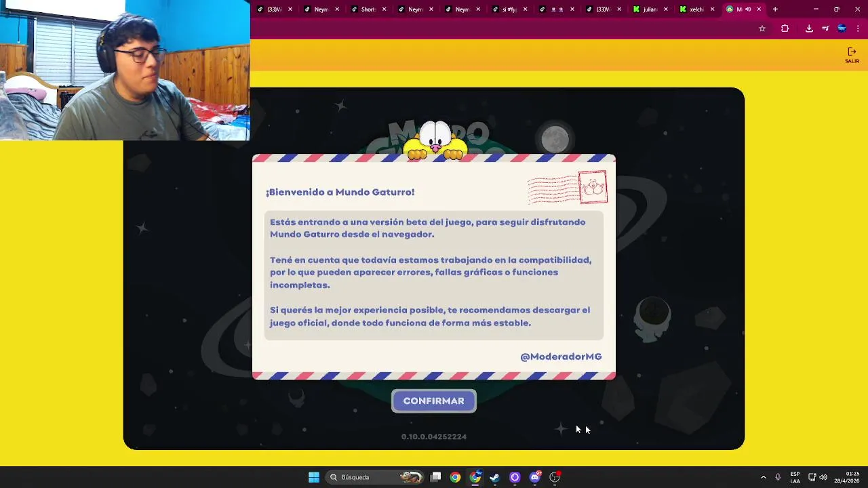Click the CONFIRMAR button
This screenshot has height=488, width=868.
(x=434, y=401)
